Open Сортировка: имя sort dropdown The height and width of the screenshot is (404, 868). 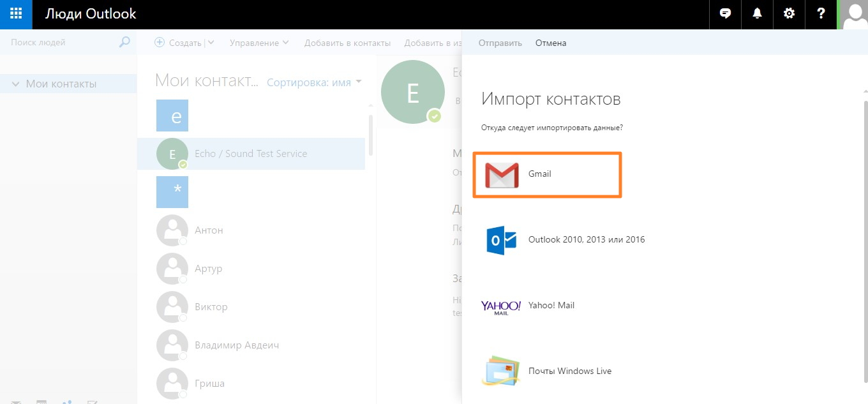pos(314,82)
